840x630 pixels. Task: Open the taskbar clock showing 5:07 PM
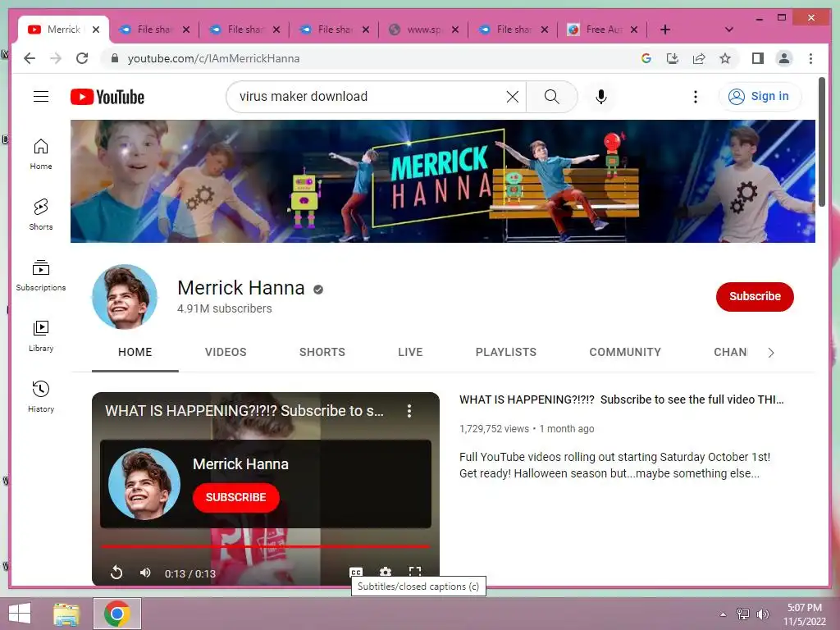click(x=804, y=614)
